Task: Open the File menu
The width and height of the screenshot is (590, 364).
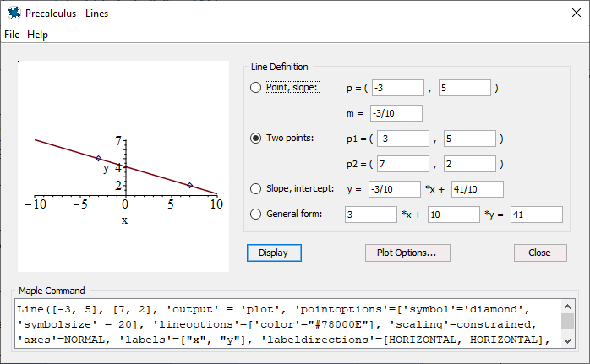Action: pyautogui.click(x=12, y=34)
